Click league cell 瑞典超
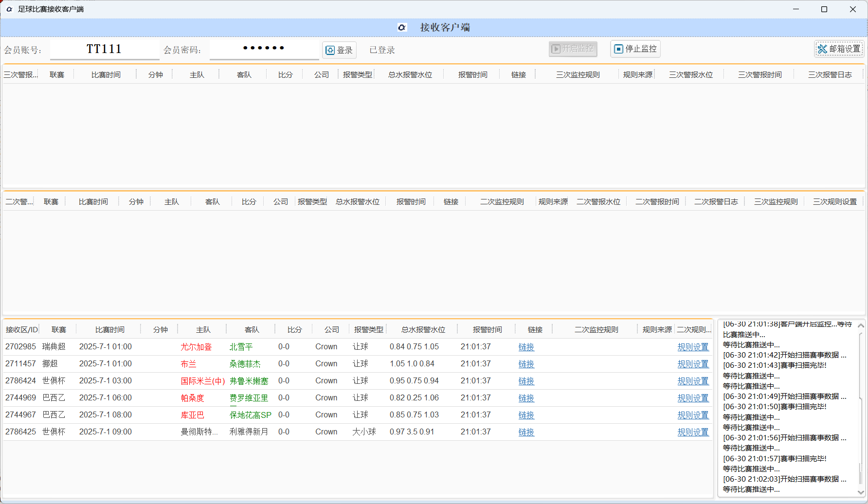The image size is (868, 504). point(54,346)
